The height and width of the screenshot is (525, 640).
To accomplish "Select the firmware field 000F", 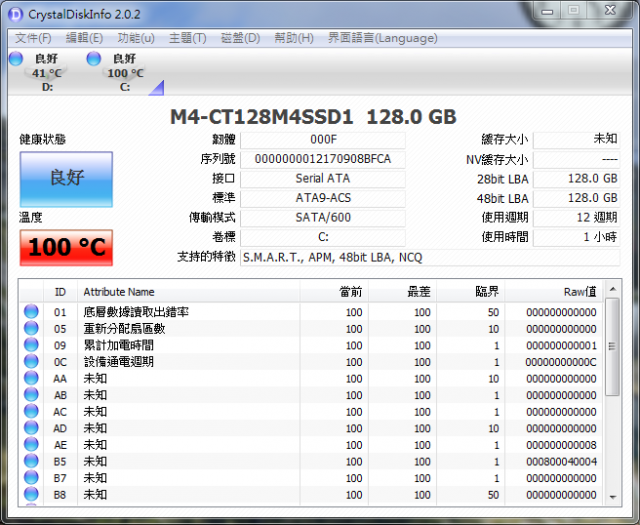I will coord(323,140).
